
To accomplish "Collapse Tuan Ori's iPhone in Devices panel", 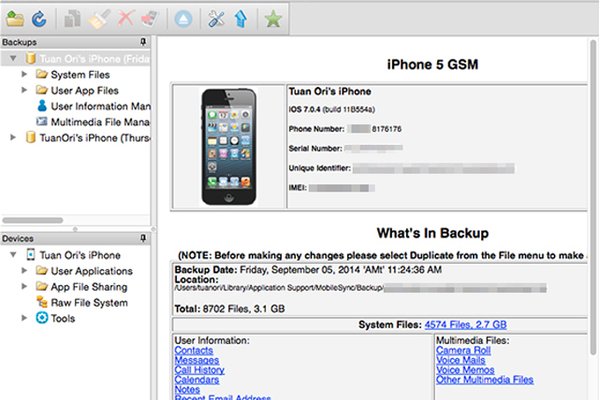I will pyautogui.click(x=13, y=255).
